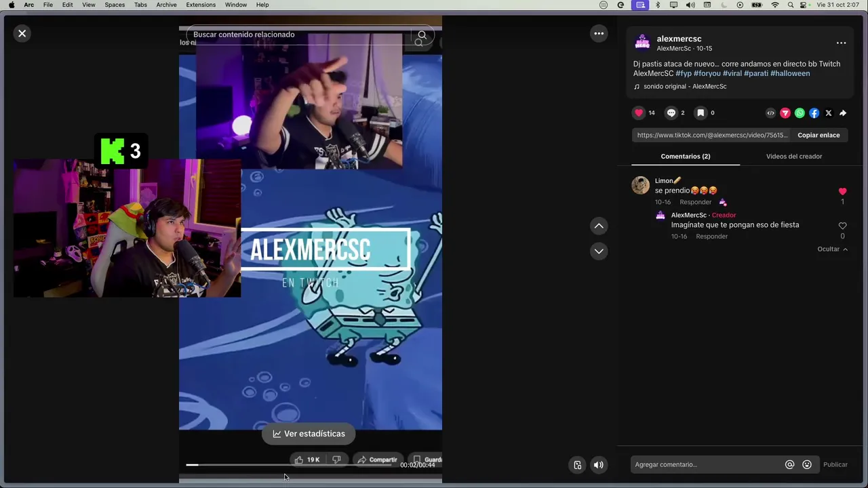
Task: Click the purple screen-sharing menu bar icon
Action: 640,5
